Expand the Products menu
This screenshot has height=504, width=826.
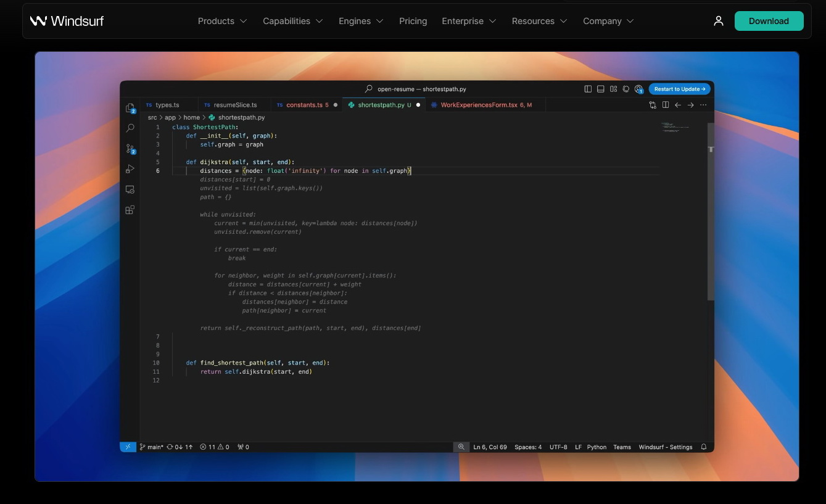coord(222,21)
